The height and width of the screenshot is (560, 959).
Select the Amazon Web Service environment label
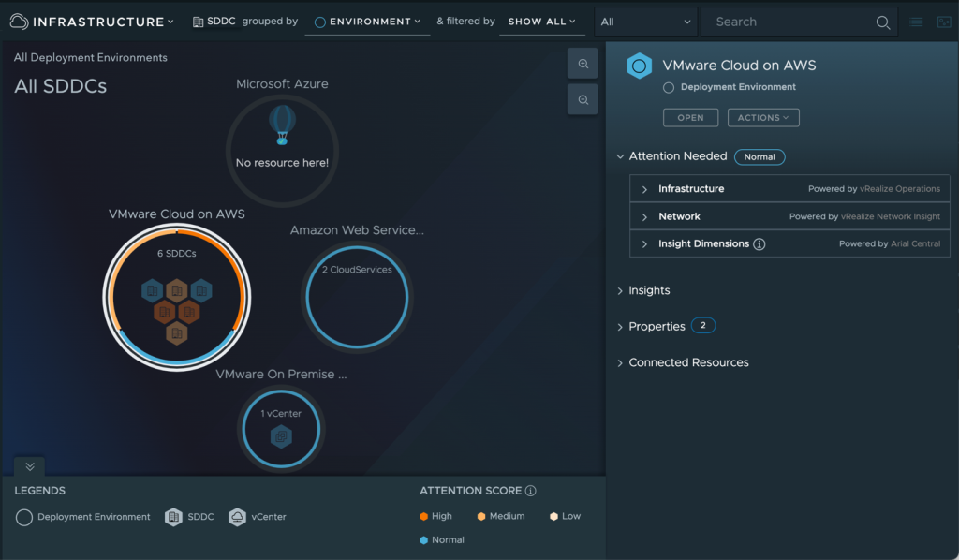click(357, 229)
